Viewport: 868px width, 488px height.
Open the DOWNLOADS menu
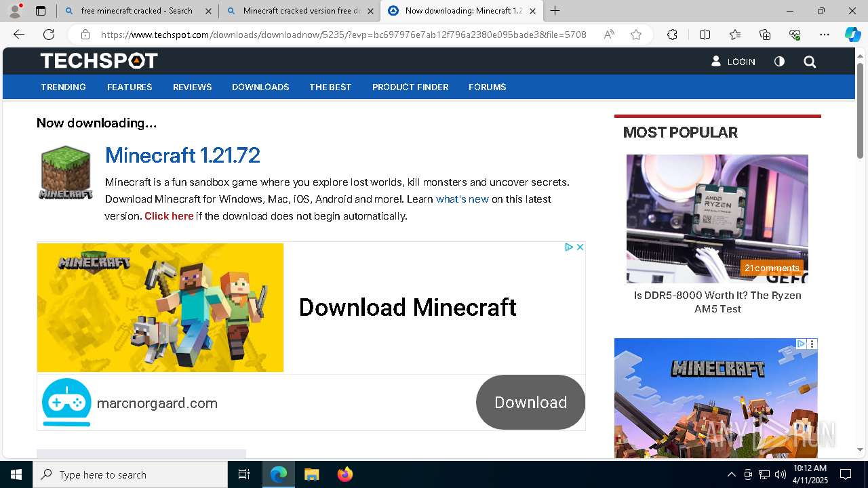click(260, 87)
